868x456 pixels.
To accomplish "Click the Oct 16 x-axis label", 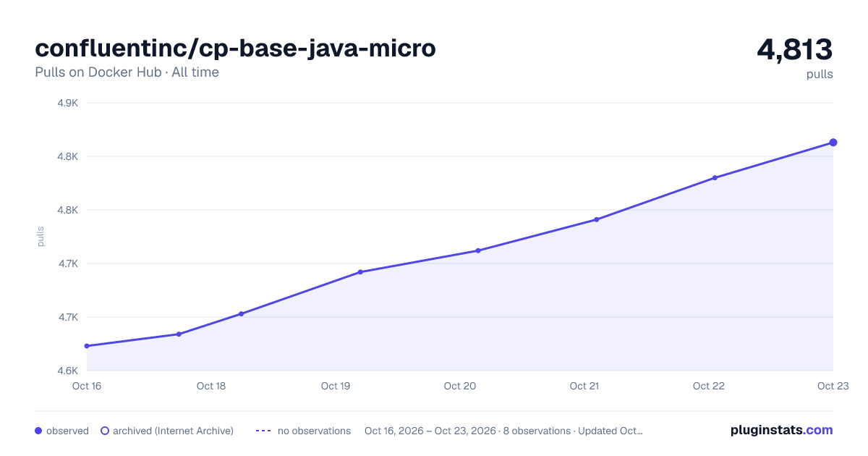I will tap(87, 386).
